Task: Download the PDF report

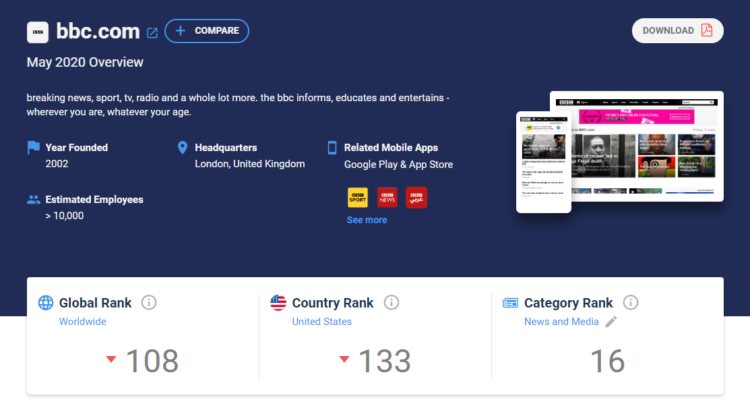Action: tap(677, 31)
